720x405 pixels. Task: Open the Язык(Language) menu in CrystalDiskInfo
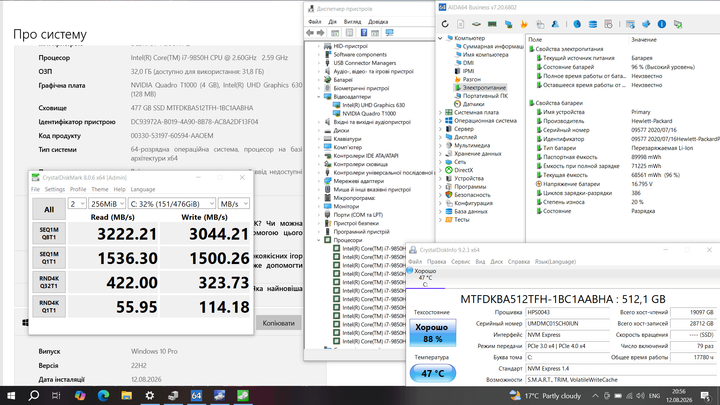[x=555, y=262]
